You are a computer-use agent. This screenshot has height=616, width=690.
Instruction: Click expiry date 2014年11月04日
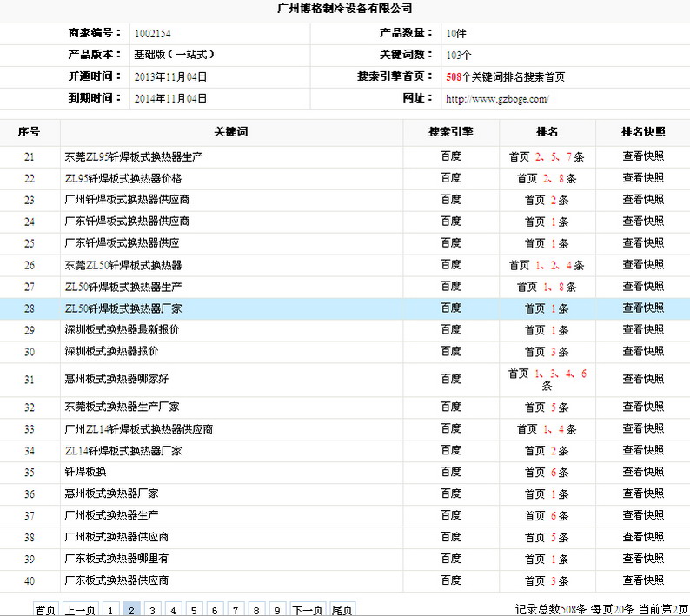tap(170, 98)
